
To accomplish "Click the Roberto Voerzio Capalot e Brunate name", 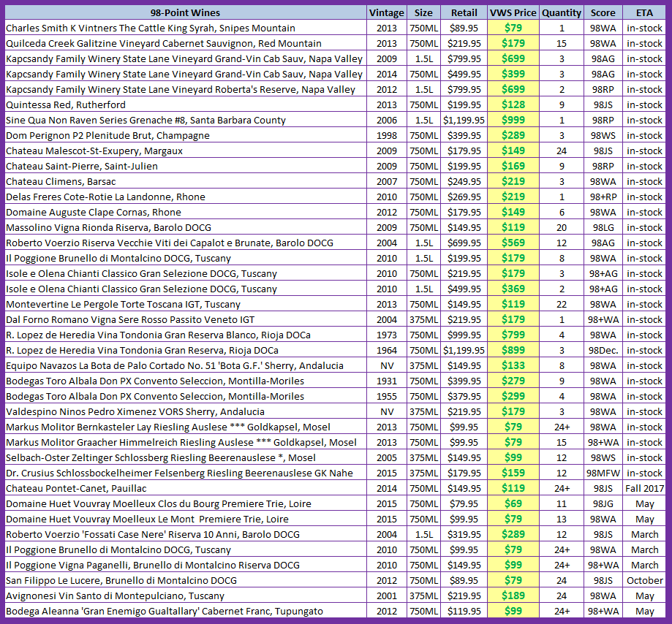I will pyautogui.click(x=170, y=243).
